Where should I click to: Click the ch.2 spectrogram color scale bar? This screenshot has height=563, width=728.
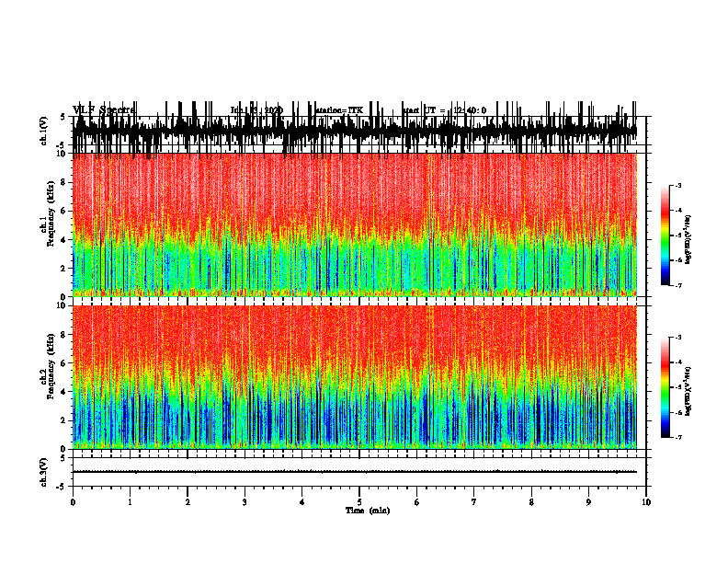coord(665,387)
